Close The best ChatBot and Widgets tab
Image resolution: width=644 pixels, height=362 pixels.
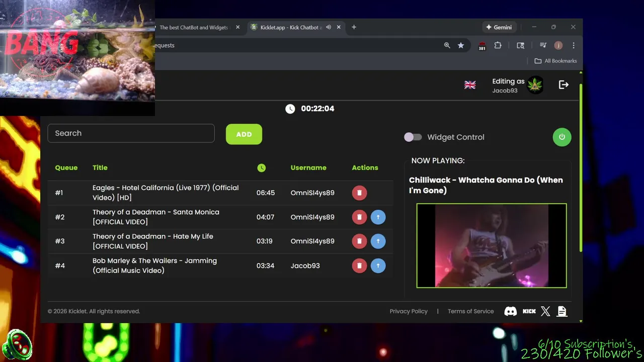click(238, 27)
